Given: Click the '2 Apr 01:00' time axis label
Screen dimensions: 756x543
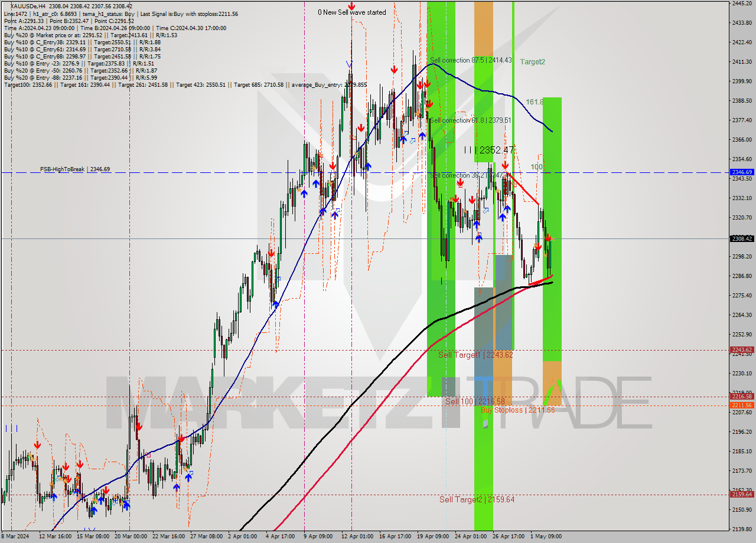Looking at the screenshot, I should pyautogui.click(x=241, y=537).
